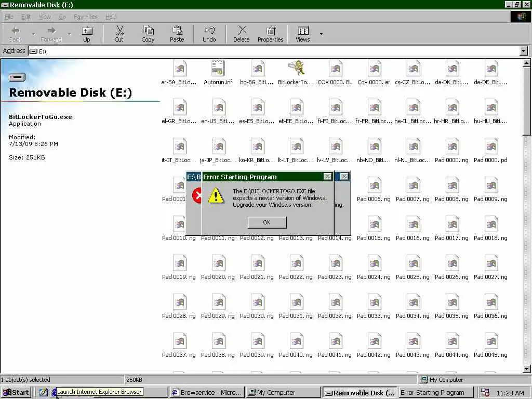Go Up one folder level
This screenshot has width=532, height=399.
click(87, 34)
